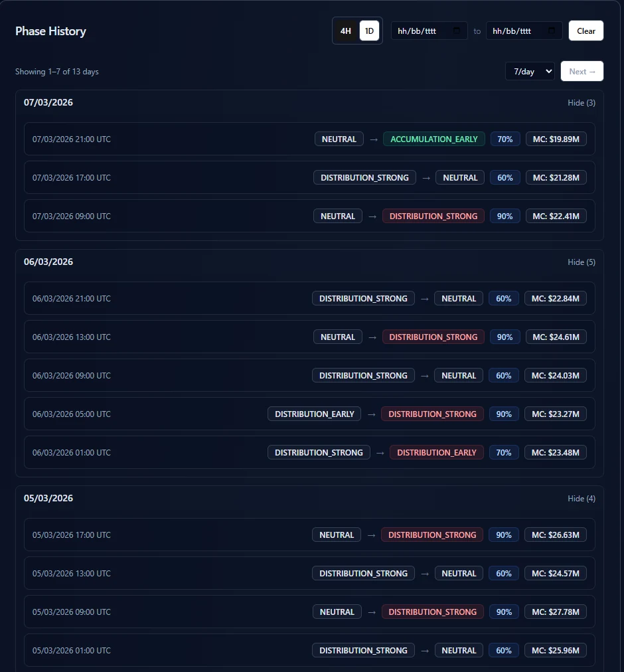Open the 7/day page size dropdown
The width and height of the screenshot is (624, 672).
[530, 72]
